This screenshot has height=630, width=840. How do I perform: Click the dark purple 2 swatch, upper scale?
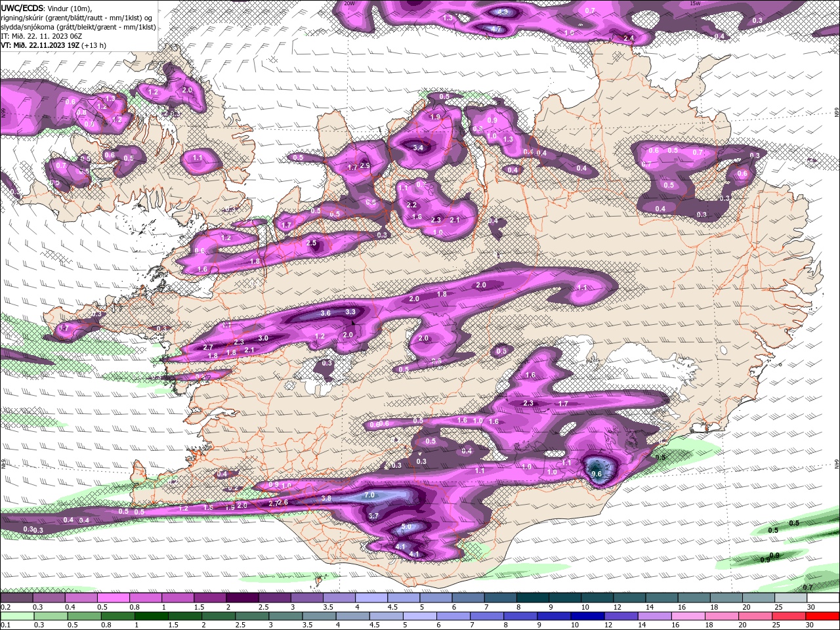click(x=242, y=598)
